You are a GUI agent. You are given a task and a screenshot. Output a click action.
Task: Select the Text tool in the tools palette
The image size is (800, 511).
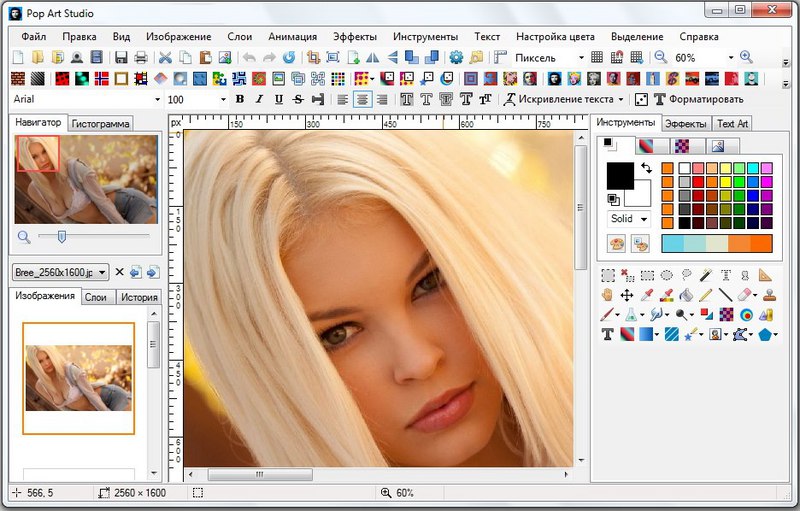[607, 335]
